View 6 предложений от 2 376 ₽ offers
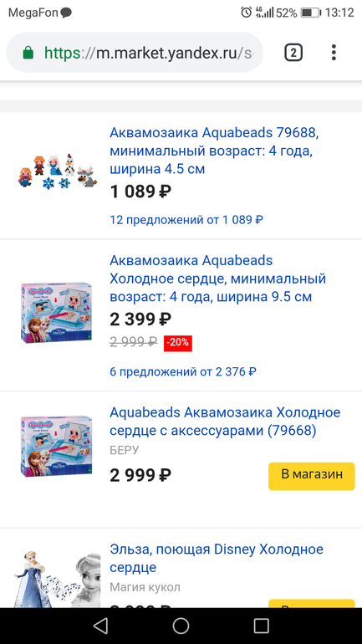Image resolution: width=362 pixels, height=644 pixels. [x=183, y=372]
